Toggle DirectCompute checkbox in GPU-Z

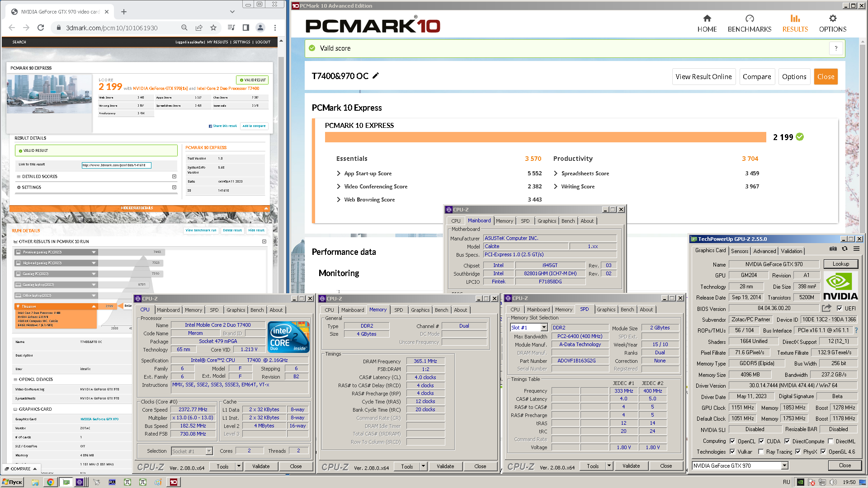tap(787, 441)
